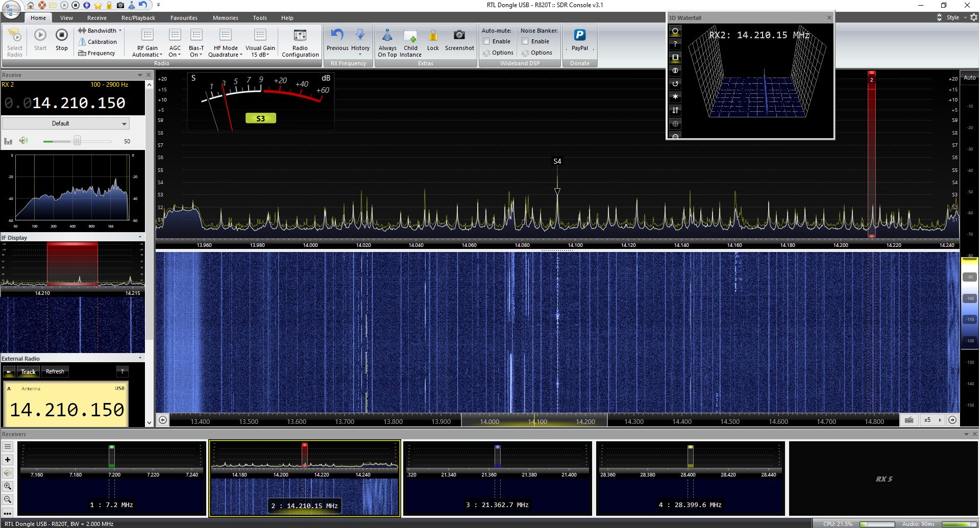Click the Lock padlock icon
Viewport: 980px width, 528px height.
click(433, 35)
